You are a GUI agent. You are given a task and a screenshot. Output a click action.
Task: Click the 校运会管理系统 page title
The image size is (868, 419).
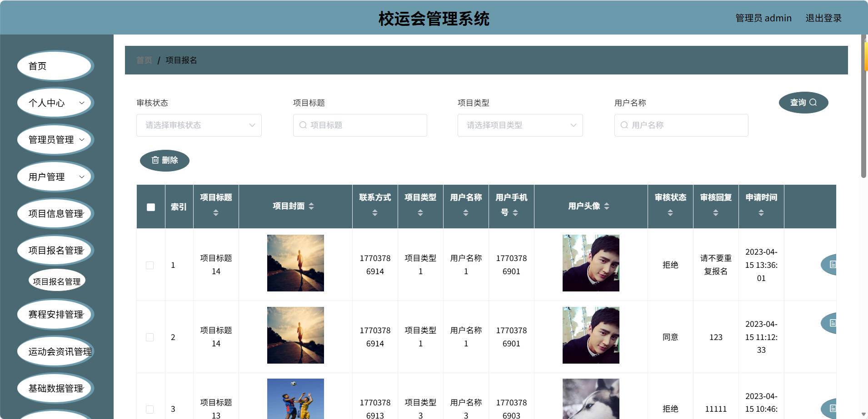(x=434, y=19)
